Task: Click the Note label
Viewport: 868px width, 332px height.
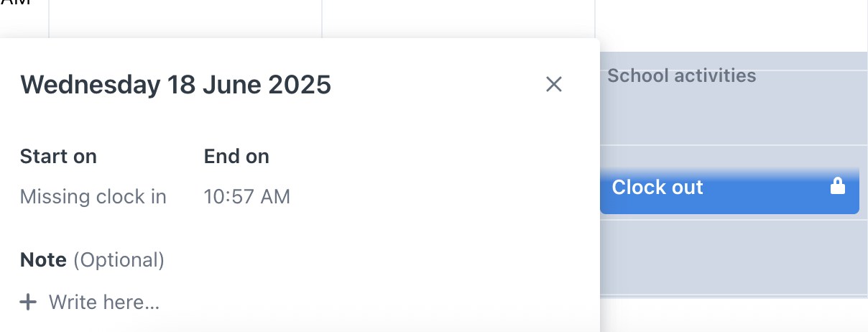Action: (43, 260)
